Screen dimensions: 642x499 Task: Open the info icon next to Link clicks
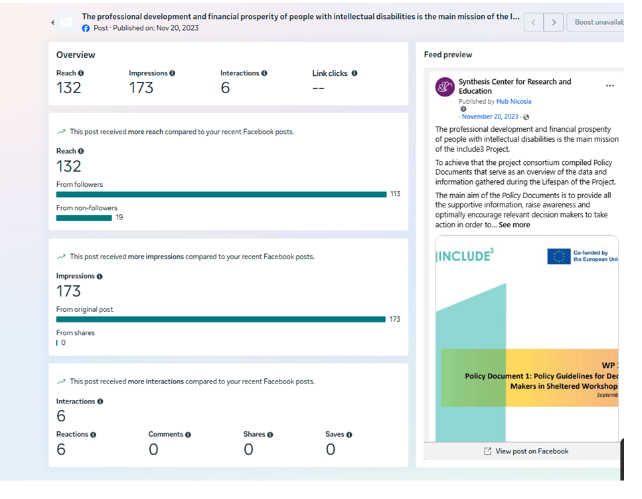[x=355, y=73]
